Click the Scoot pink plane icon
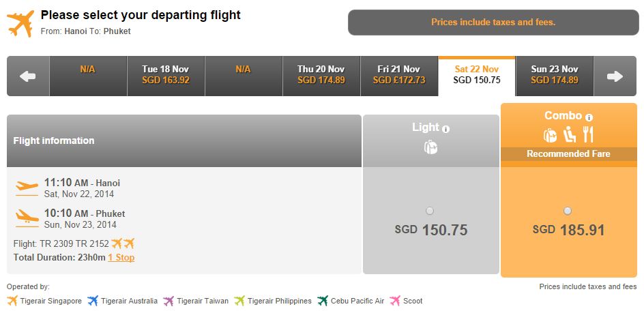The image size is (644, 311). tap(395, 301)
